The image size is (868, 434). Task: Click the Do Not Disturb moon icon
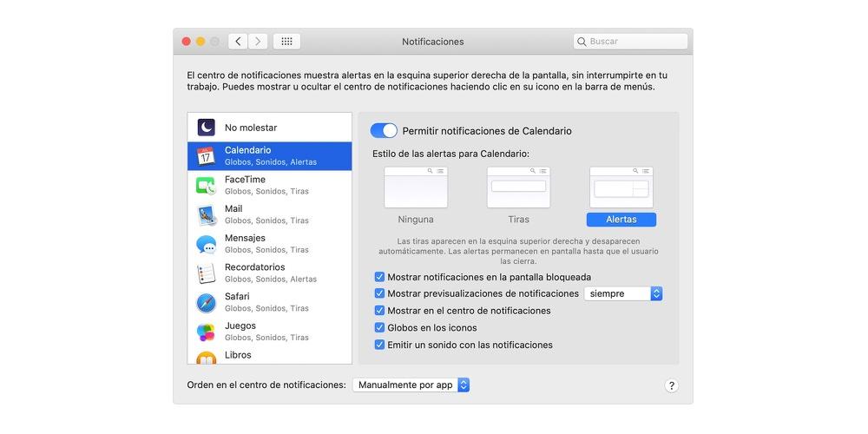206,128
